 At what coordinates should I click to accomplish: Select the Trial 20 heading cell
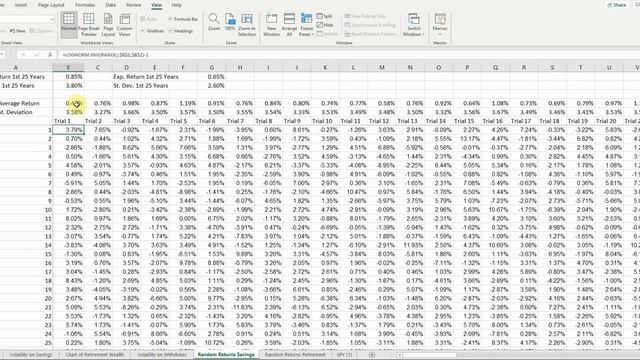coord(609,121)
